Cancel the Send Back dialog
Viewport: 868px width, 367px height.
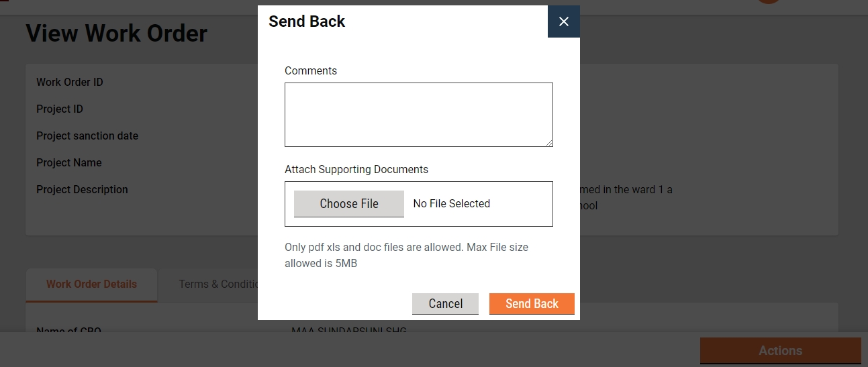tap(445, 304)
